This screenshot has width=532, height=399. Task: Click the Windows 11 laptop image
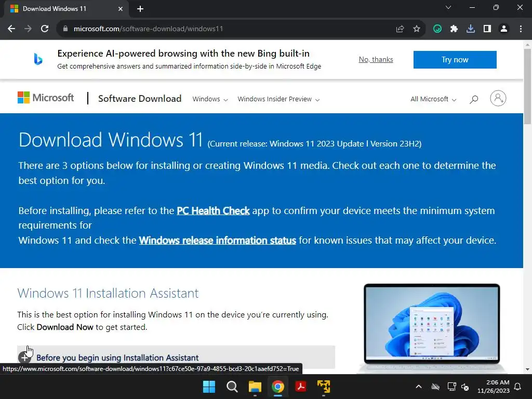coord(432,327)
